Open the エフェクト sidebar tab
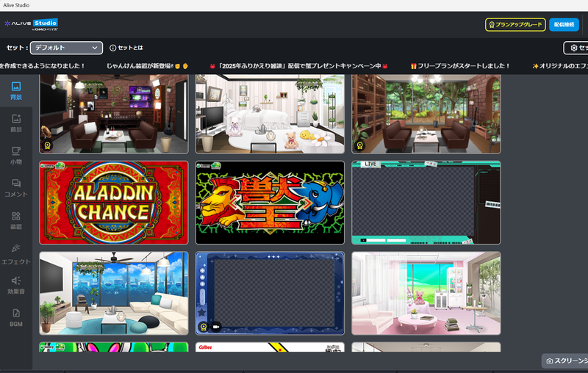The image size is (588, 373). tap(15, 253)
